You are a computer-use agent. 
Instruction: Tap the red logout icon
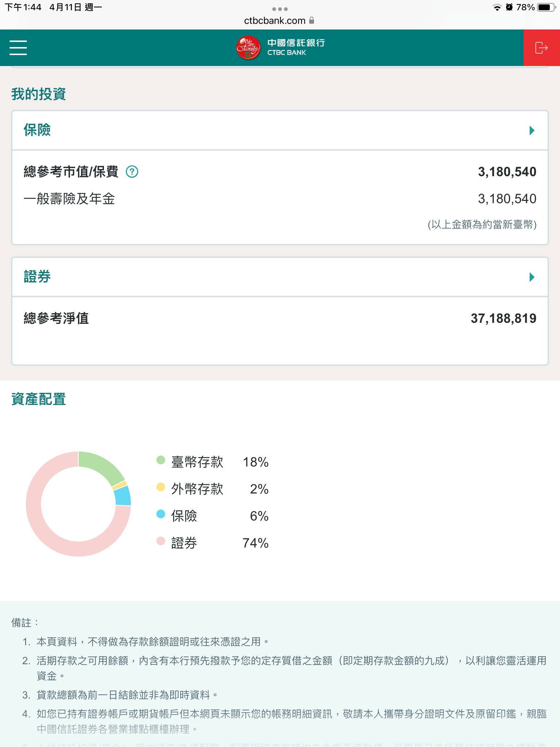[541, 48]
